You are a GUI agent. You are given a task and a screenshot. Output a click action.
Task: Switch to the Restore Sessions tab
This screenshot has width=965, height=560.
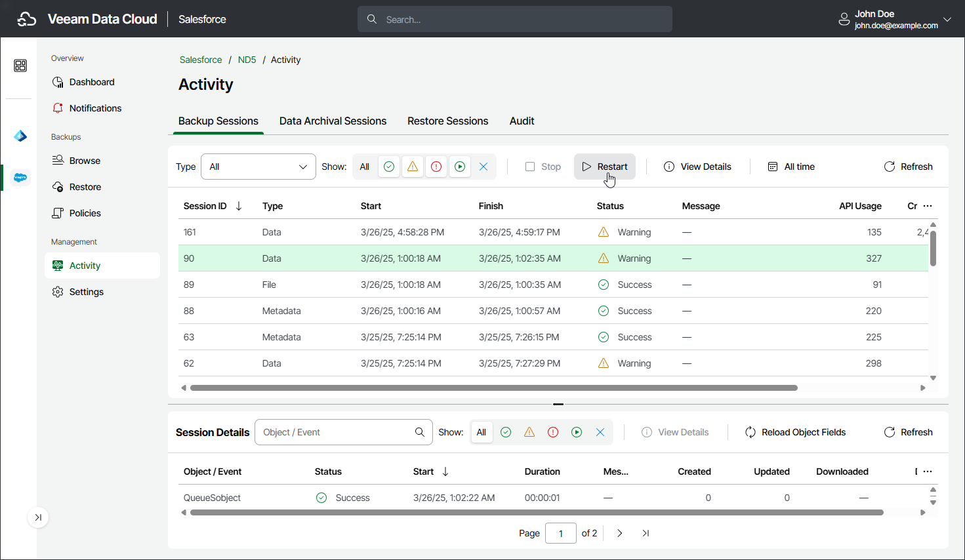(x=447, y=121)
